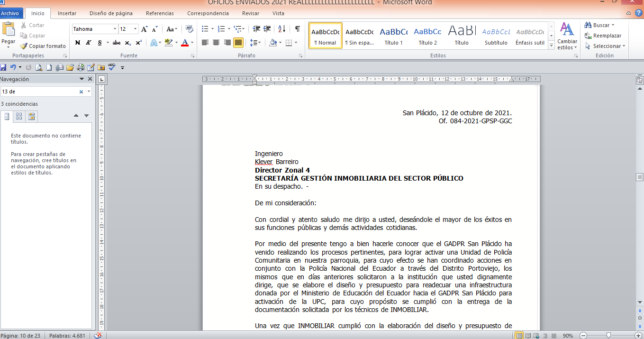The image size is (644, 339).
Task: Open the font size dropdown
Action: (x=135, y=29)
